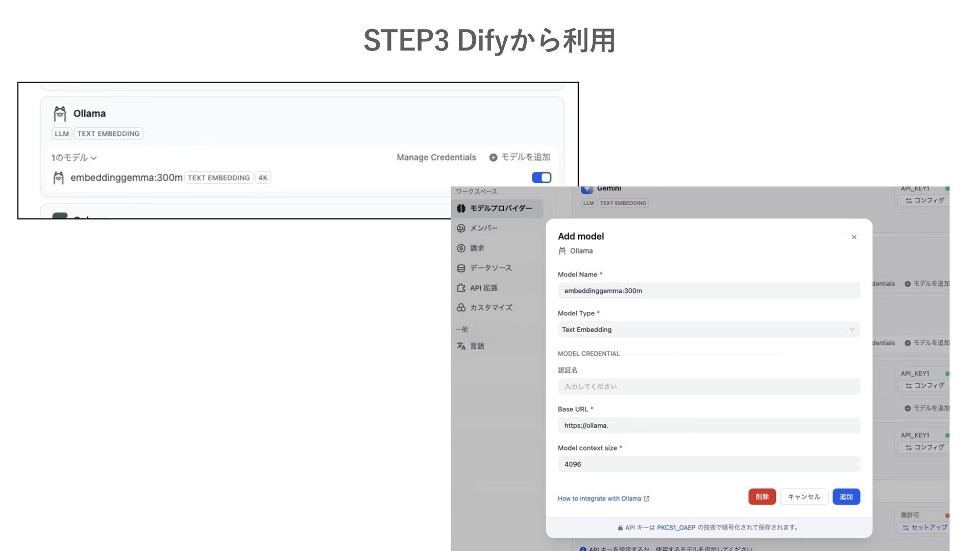Click the Model context size field
The image size is (980, 551).
[x=708, y=464]
